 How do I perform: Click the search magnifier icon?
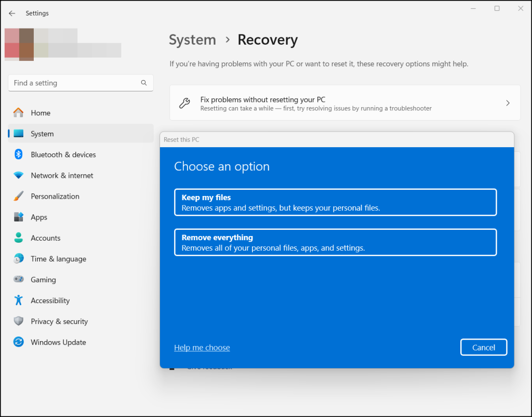click(x=143, y=83)
